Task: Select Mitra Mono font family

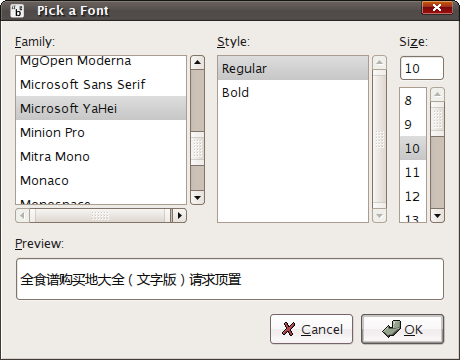Action: coord(101,156)
